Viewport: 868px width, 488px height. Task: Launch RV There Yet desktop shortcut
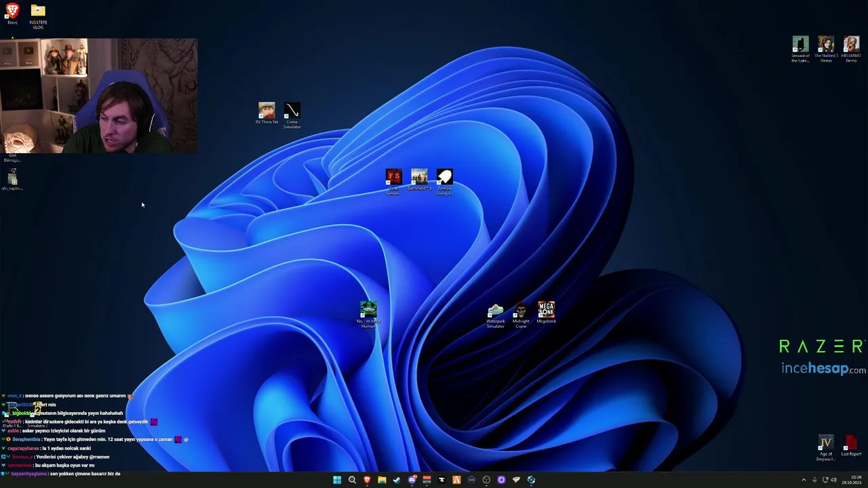click(x=267, y=113)
